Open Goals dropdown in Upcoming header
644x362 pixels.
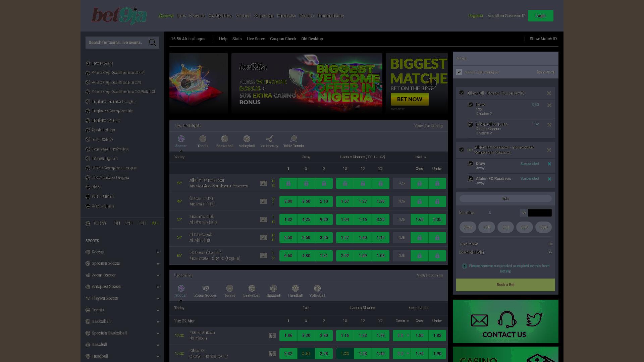[402, 321]
